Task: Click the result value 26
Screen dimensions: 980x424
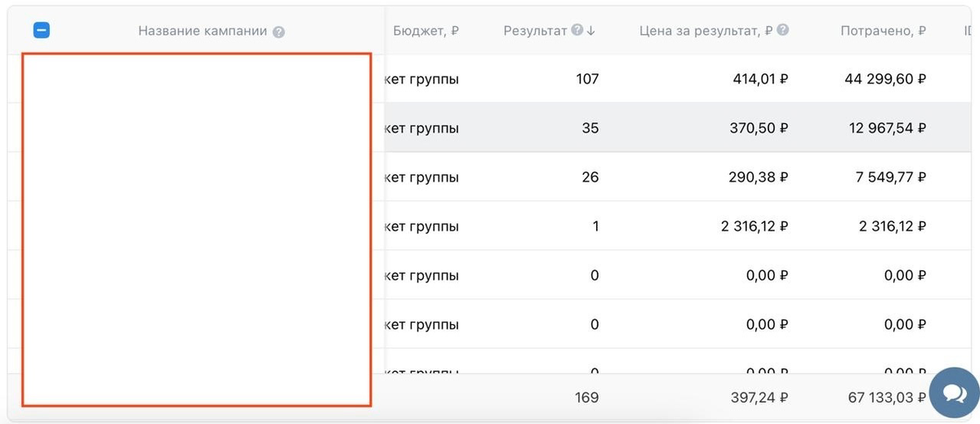Action: [590, 177]
